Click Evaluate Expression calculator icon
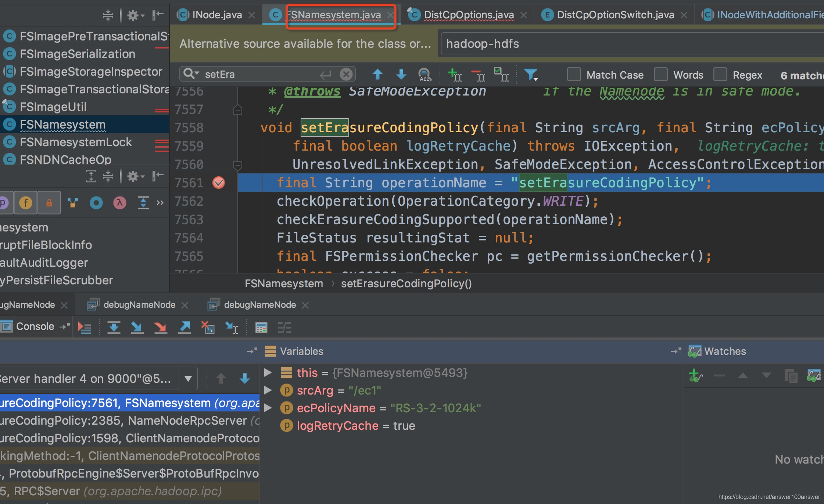The width and height of the screenshot is (824, 504). (261, 327)
